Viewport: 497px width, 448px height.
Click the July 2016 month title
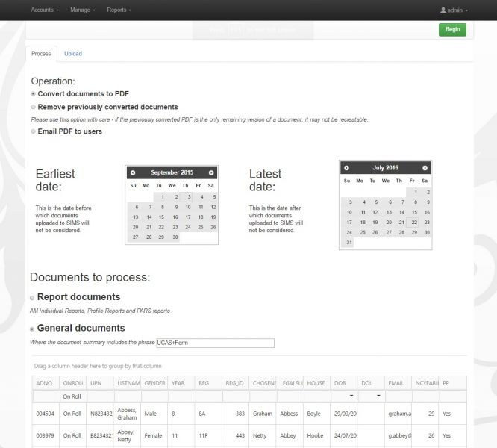pos(385,168)
